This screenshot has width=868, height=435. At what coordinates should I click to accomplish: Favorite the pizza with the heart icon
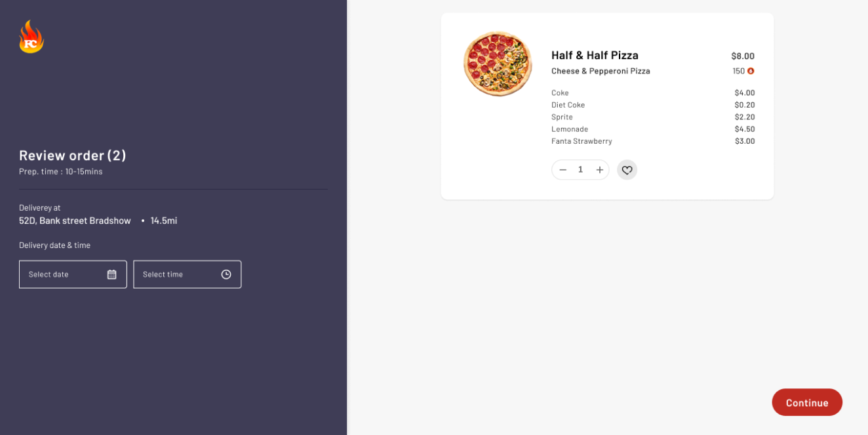coord(627,170)
